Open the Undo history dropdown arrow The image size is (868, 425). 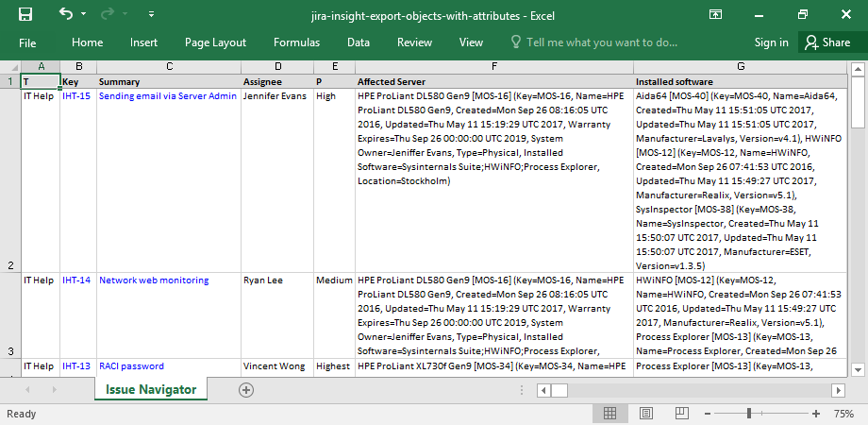tap(83, 14)
